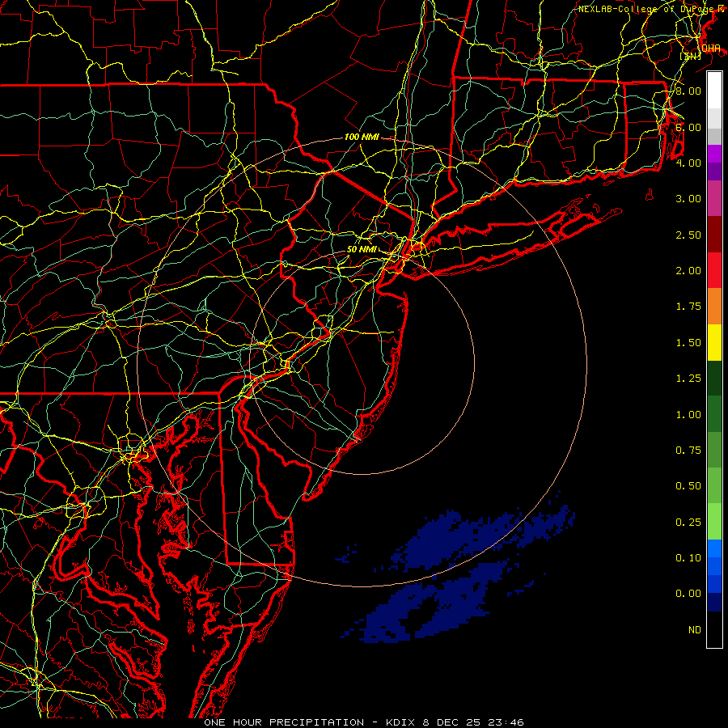Screen dimensions: 728x728
Task: Select the black ND swatch at legend bottom
Action: (x=714, y=629)
